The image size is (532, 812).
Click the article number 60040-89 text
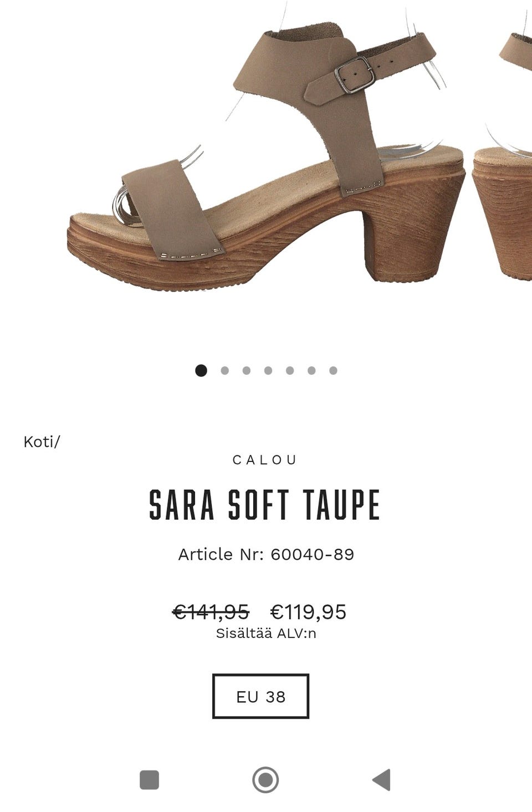point(266,554)
